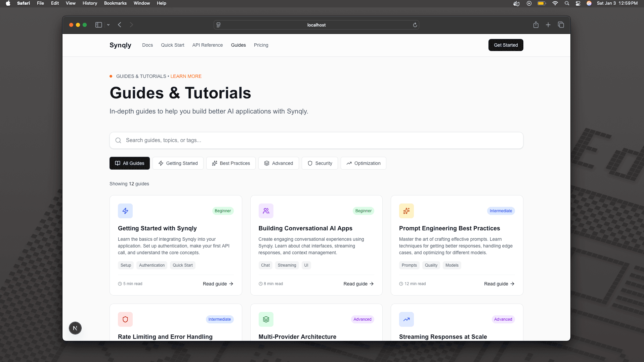Open API Reference page
Screen dimensions: 644x362
click(208, 45)
